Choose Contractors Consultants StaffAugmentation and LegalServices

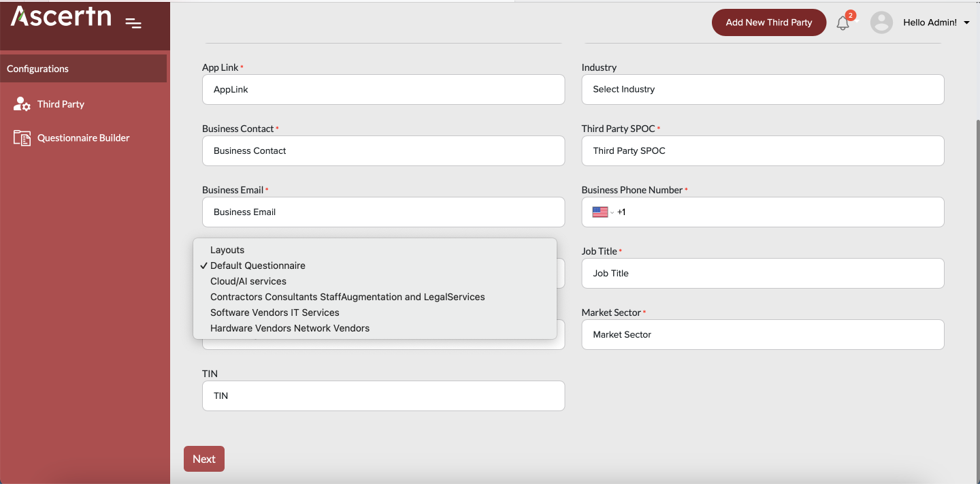pos(347,297)
